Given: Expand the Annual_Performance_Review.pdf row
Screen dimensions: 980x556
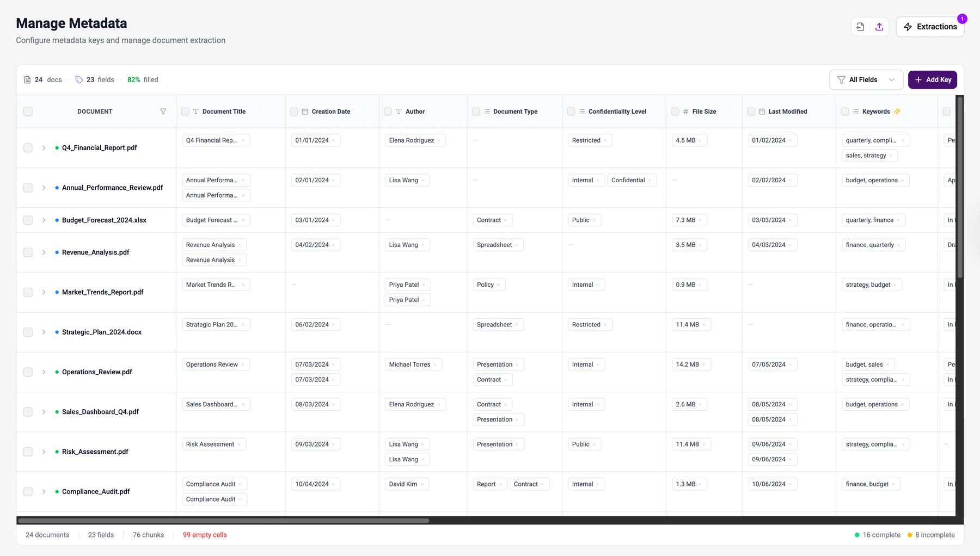Looking at the screenshot, I should tap(44, 188).
